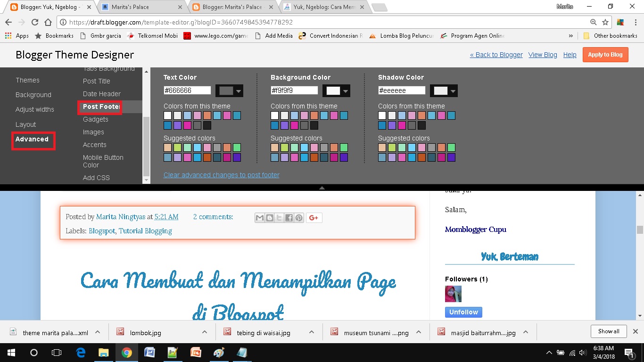644x362 pixels.
Task: Share the post to Pinterest icon
Action: click(299, 218)
